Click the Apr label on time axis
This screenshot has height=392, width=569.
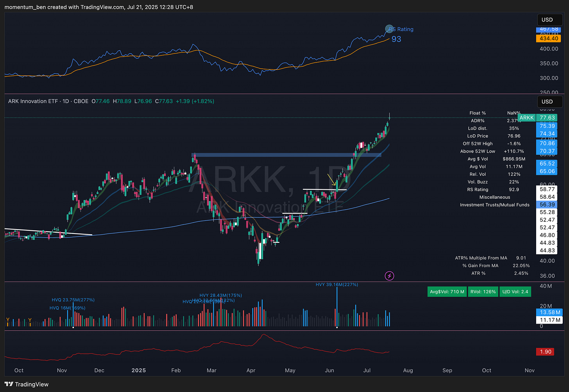251,370
